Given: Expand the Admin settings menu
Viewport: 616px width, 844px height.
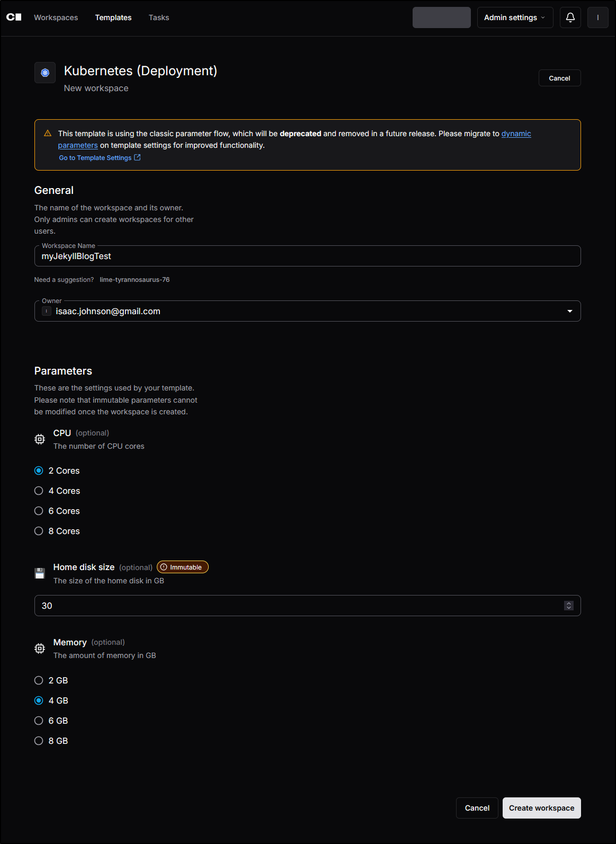Looking at the screenshot, I should pos(514,17).
